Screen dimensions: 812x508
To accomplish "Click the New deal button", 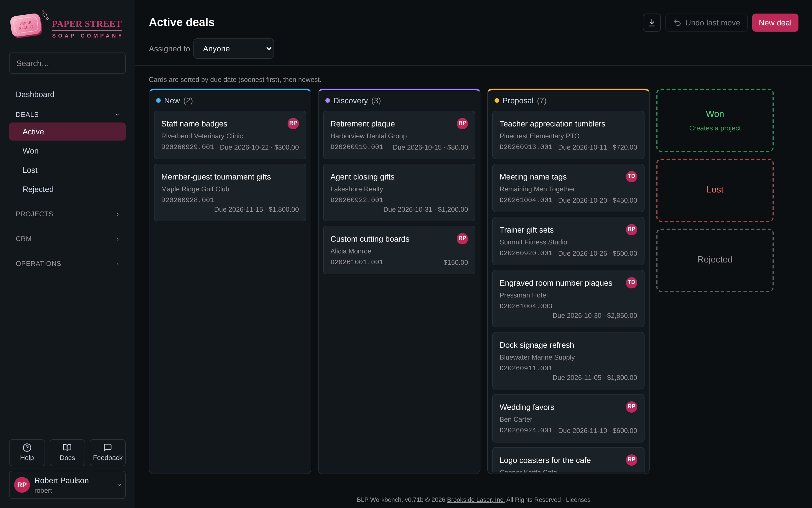I will 775,23.
